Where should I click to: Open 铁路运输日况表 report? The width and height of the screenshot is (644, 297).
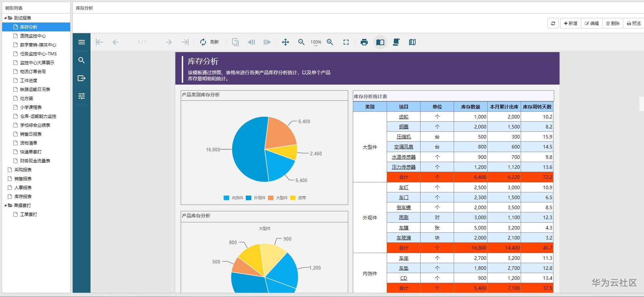pos(35,89)
